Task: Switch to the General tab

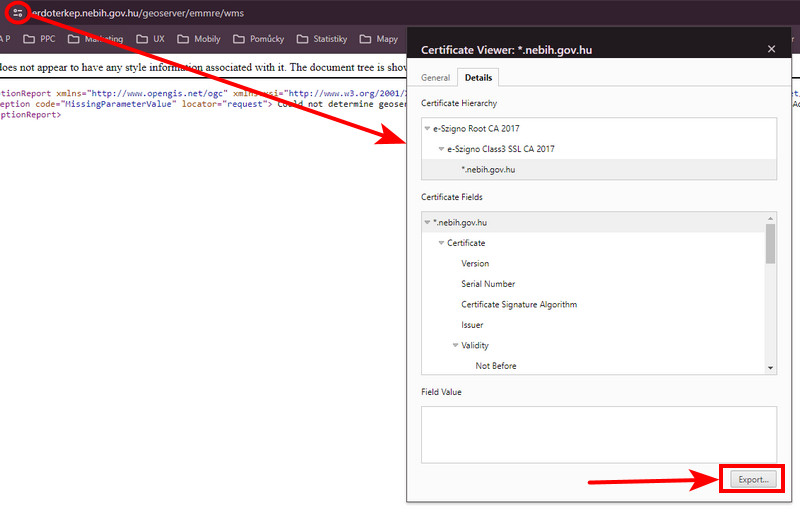Action: point(436,77)
